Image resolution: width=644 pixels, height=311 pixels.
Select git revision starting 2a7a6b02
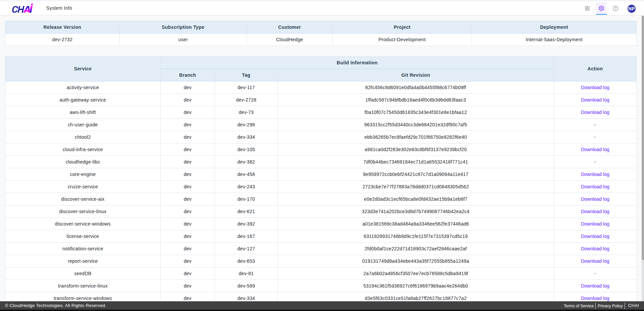tap(416, 273)
